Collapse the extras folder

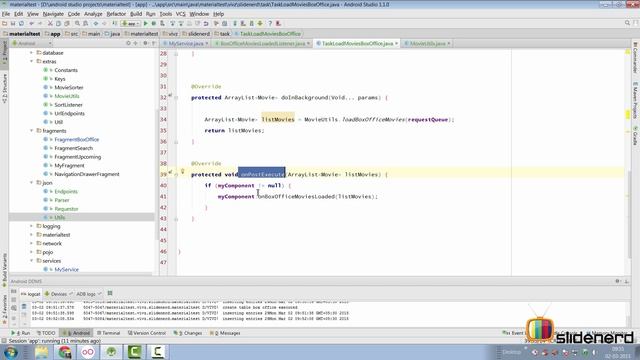[x=31, y=61]
